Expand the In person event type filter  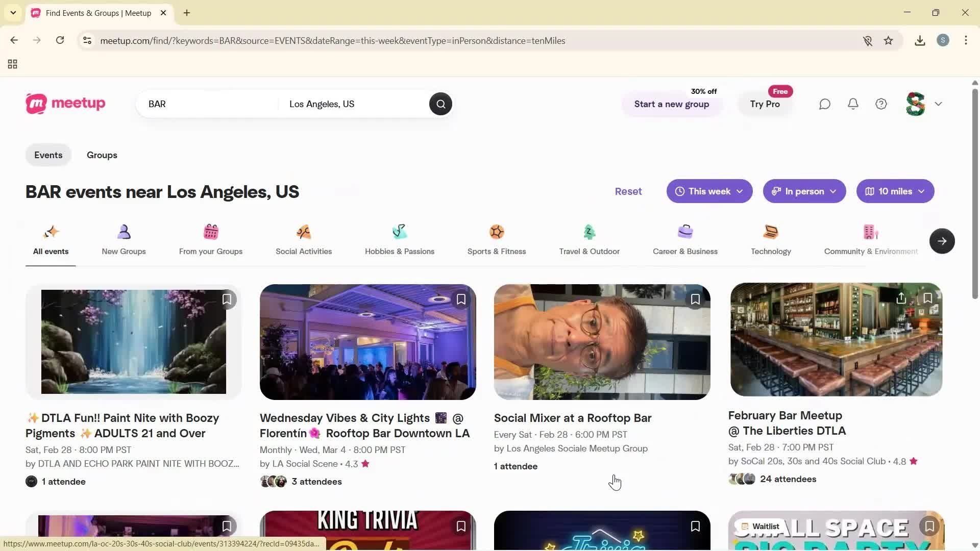coord(804,191)
